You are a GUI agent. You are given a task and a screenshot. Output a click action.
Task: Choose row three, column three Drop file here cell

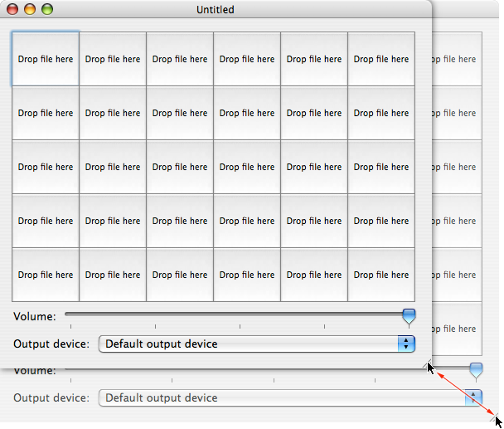pos(180,167)
